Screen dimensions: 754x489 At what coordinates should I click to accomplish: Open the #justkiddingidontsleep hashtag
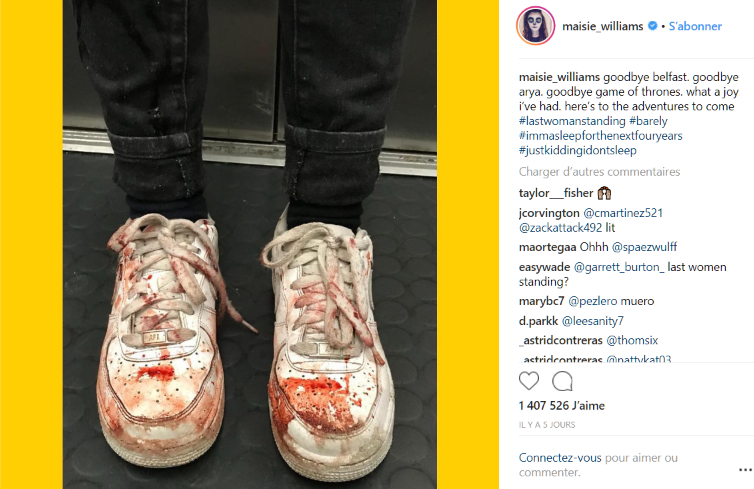point(578,150)
